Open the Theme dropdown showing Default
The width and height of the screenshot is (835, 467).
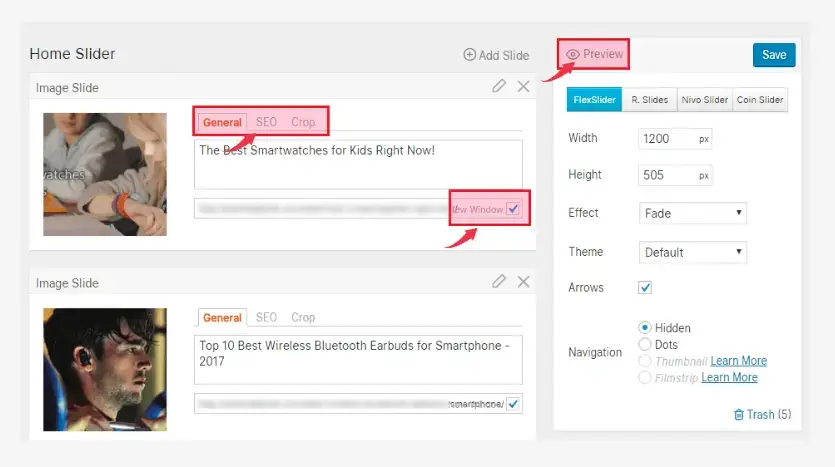692,252
